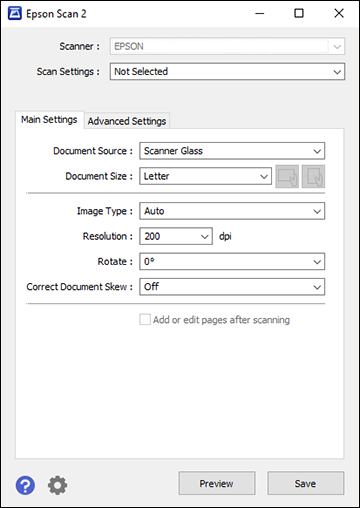Open Configuration gear icon
Viewport: 360px width, 508px height.
coord(57,485)
